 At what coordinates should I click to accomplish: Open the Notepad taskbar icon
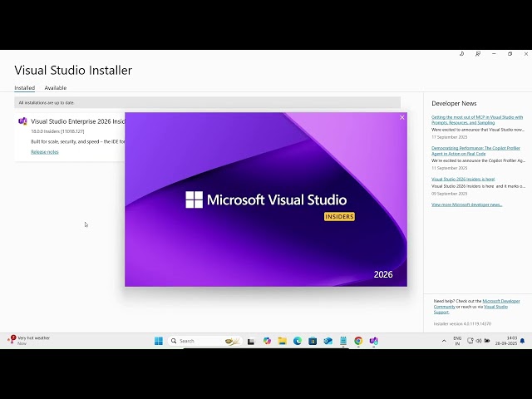(343, 341)
